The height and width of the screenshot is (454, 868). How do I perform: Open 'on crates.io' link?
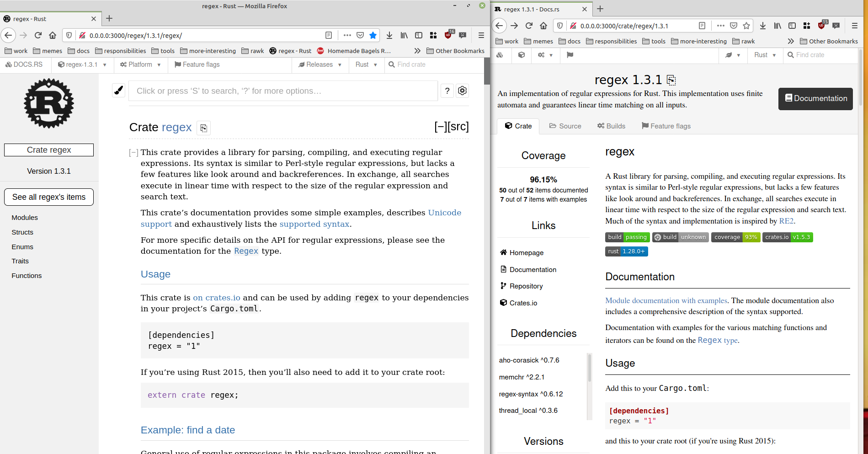click(x=217, y=298)
